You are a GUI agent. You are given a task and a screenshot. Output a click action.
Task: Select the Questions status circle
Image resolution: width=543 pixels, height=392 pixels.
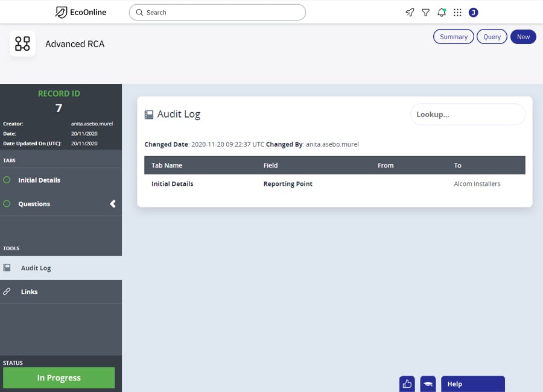(x=7, y=204)
